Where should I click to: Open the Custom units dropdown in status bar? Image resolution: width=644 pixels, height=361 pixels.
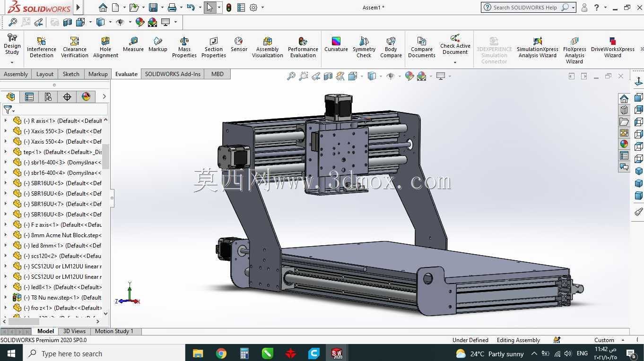click(x=623, y=340)
